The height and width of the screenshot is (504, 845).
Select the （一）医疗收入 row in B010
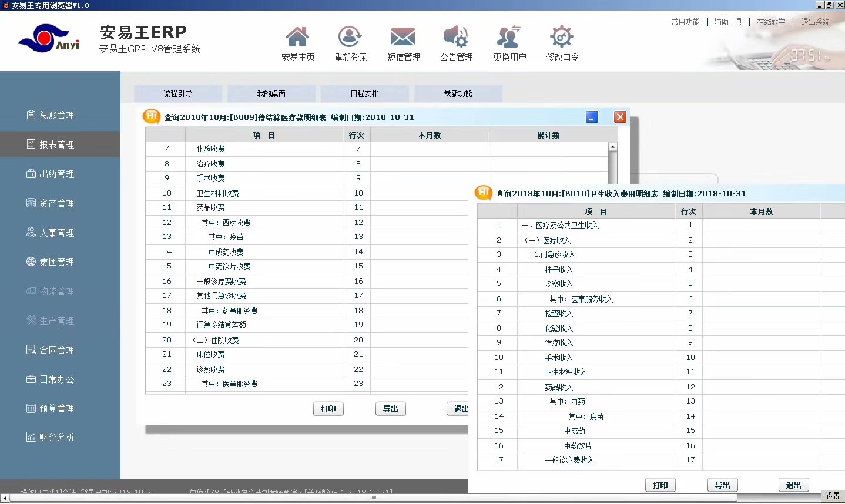coord(661,240)
